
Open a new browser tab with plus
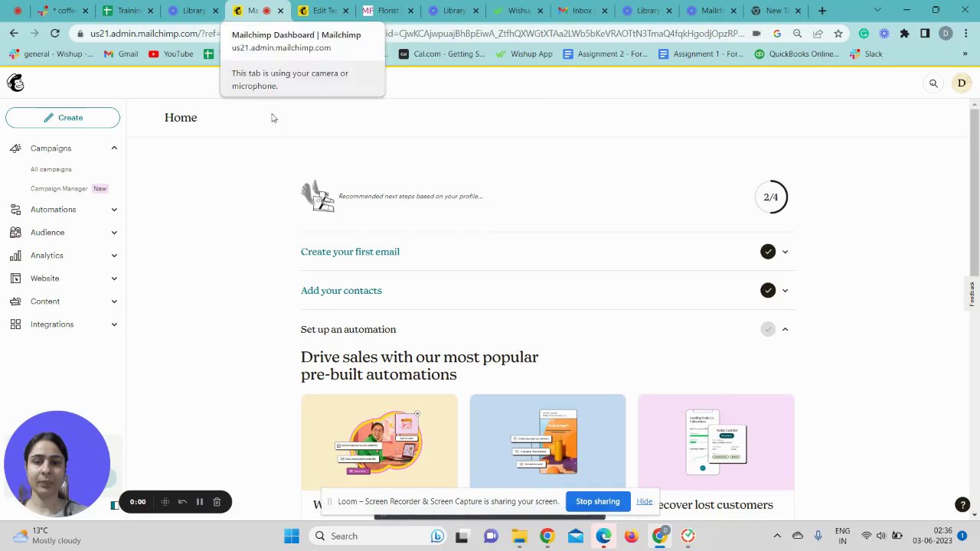click(x=822, y=11)
